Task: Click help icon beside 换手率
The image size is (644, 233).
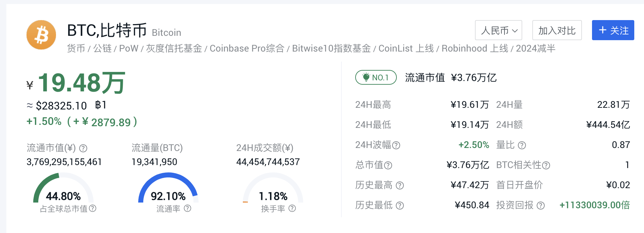Action: pos(292,208)
